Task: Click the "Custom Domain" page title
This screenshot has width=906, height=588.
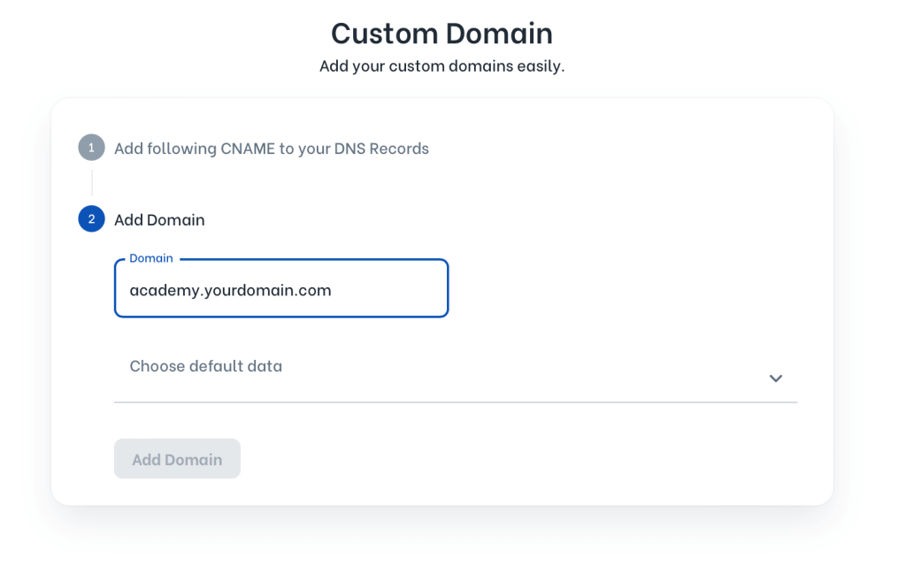Action: click(x=441, y=33)
